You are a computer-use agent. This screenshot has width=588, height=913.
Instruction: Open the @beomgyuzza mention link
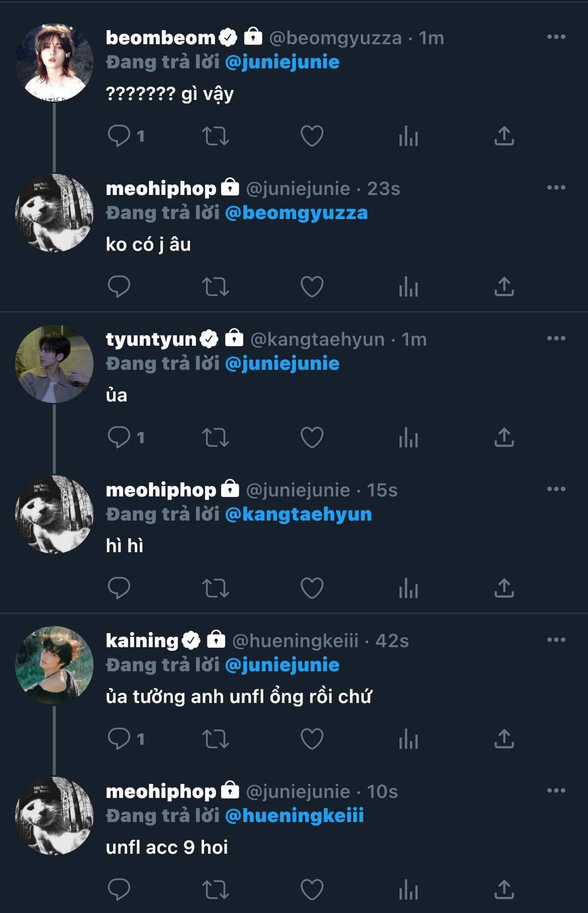pos(297,213)
